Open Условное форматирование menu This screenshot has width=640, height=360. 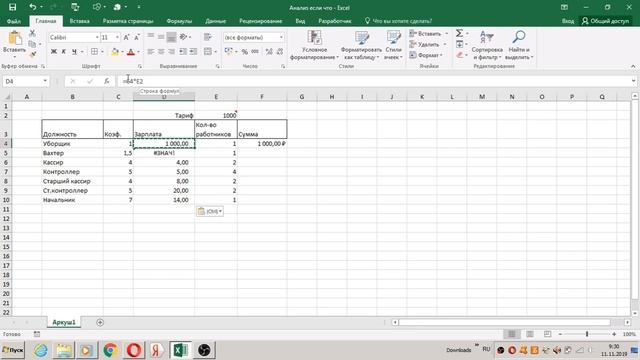[314, 45]
